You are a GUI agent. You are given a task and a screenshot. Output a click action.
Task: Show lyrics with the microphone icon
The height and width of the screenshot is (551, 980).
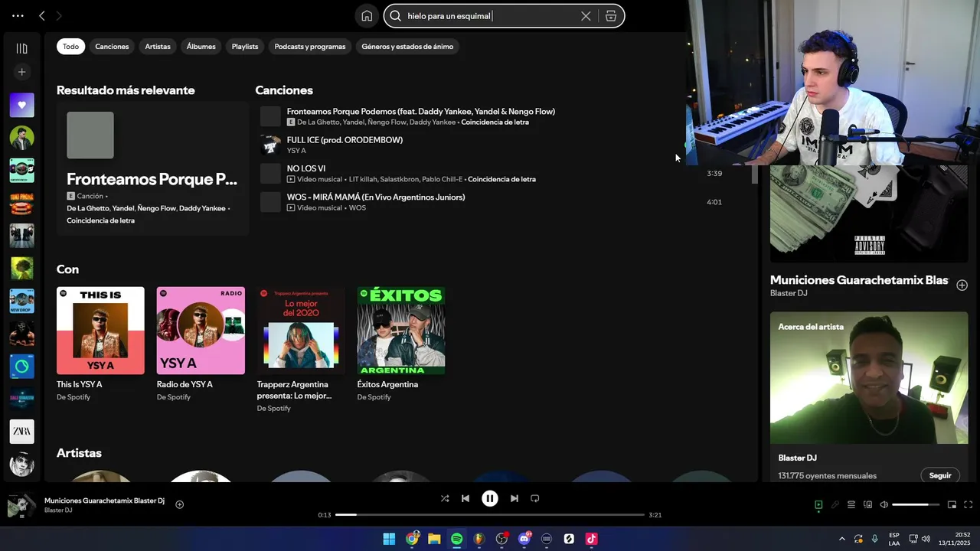click(x=835, y=504)
